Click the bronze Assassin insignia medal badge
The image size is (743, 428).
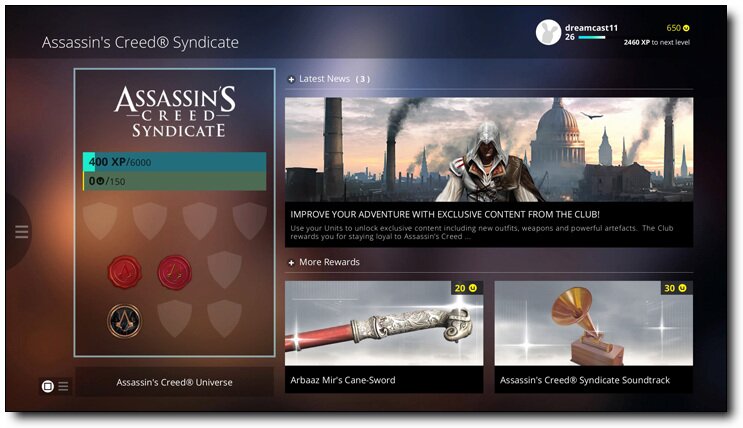[125, 321]
